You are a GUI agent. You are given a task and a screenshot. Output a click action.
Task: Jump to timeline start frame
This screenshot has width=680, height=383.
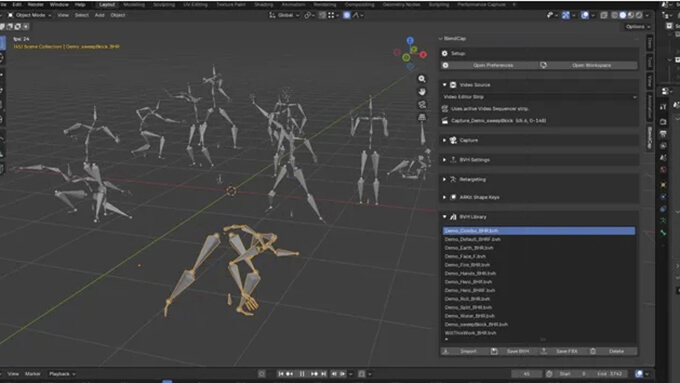click(x=281, y=373)
